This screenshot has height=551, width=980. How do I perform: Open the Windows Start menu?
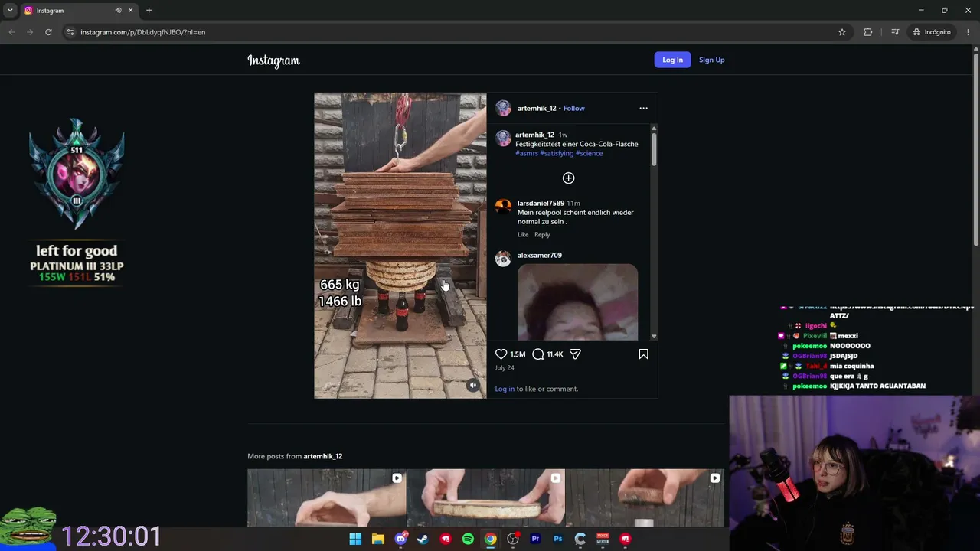(355, 539)
